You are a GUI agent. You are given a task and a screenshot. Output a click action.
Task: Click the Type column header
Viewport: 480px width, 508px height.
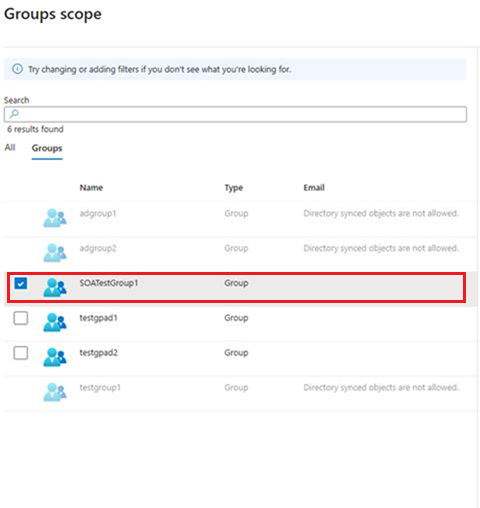coord(234,188)
